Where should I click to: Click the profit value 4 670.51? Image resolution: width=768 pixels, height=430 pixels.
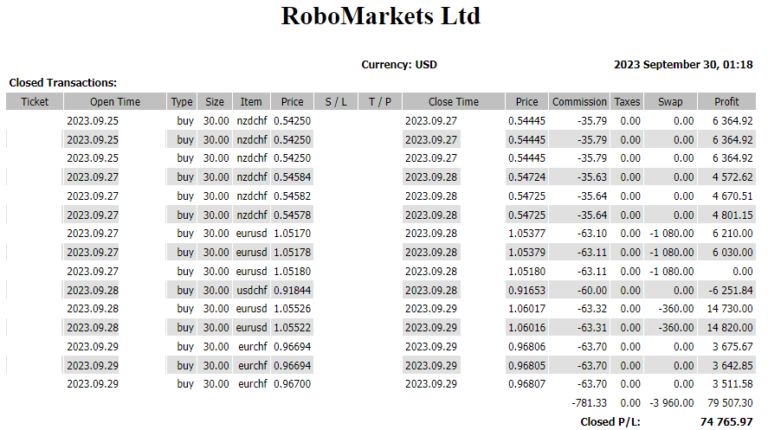pyautogui.click(x=732, y=196)
